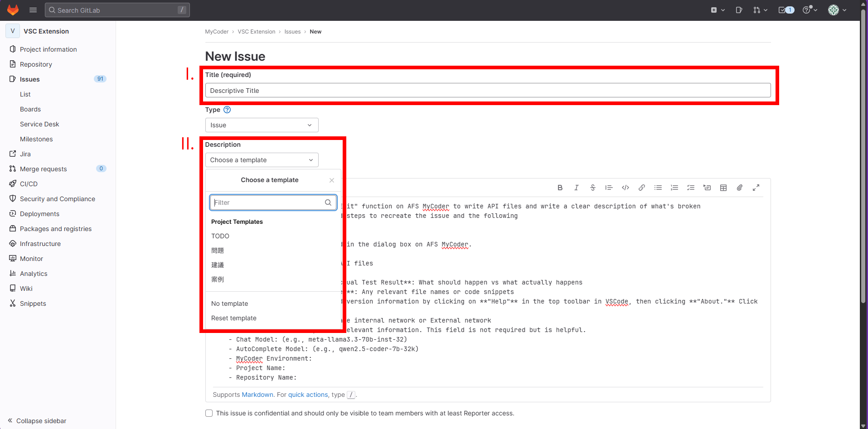Close the Choose a template popup
This screenshot has height=429, width=868.
coord(332,180)
